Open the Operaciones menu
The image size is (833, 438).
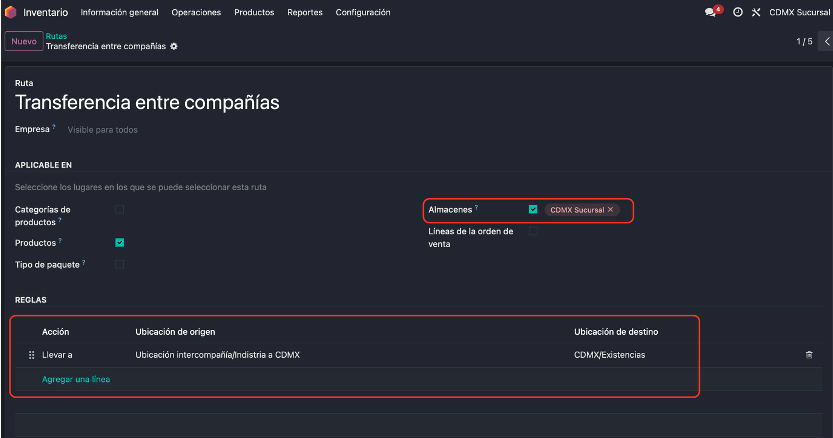(196, 13)
